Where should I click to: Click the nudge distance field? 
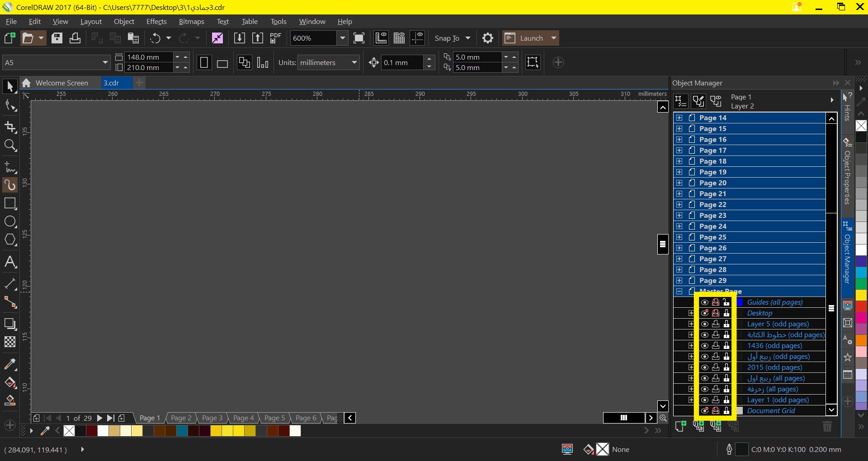pyautogui.click(x=403, y=62)
